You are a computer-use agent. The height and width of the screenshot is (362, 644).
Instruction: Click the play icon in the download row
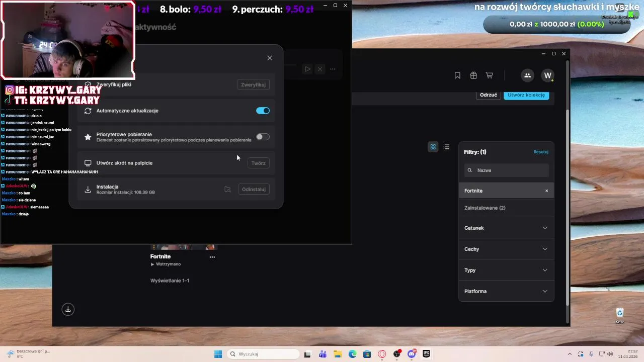point(307,69)
